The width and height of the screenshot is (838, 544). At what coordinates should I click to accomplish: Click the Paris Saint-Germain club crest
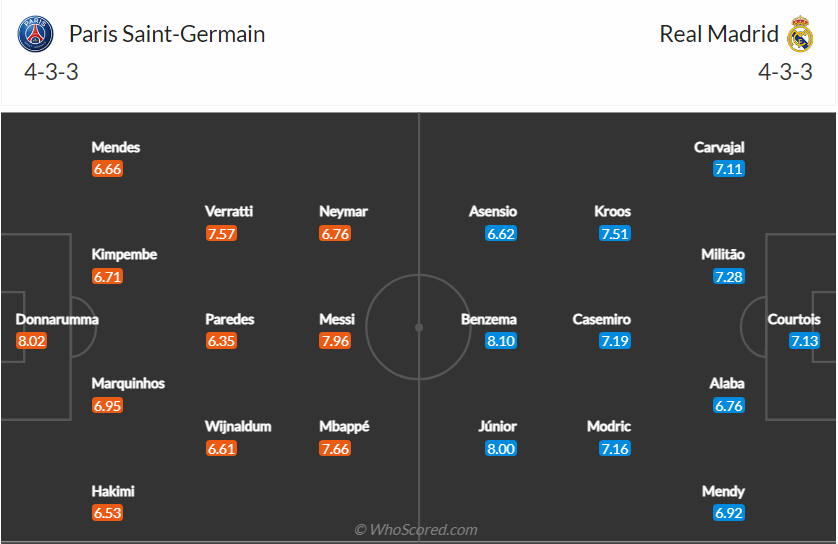point(35,34)
